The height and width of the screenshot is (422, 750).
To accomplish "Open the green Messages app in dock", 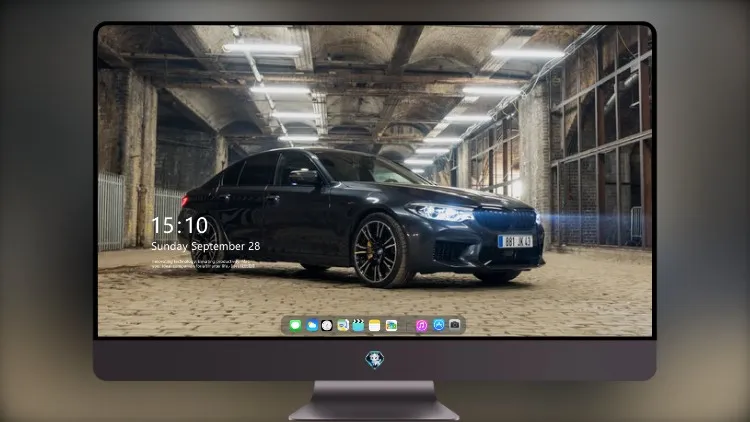I will pyautogui.click(x=295, y=325).
